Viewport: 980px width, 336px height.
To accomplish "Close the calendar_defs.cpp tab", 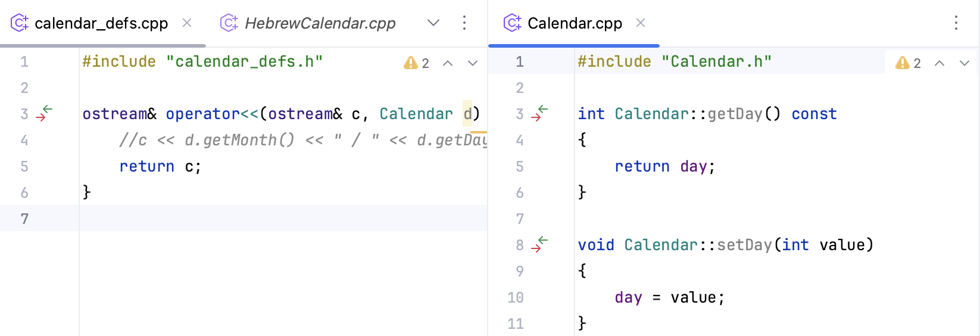I will coord(187,23).
